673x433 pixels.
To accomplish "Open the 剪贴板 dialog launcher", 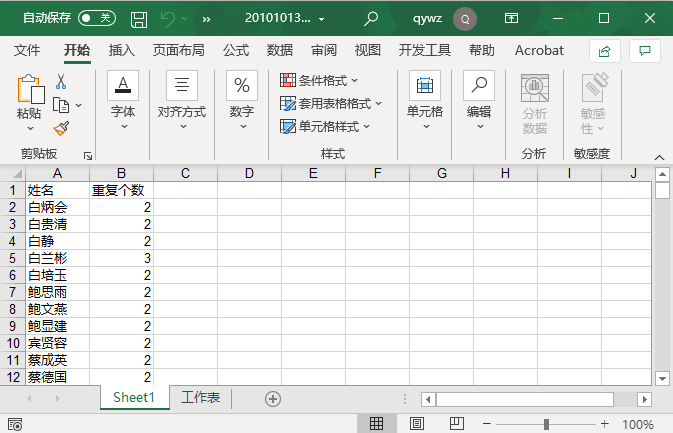I will coord(88,156).
